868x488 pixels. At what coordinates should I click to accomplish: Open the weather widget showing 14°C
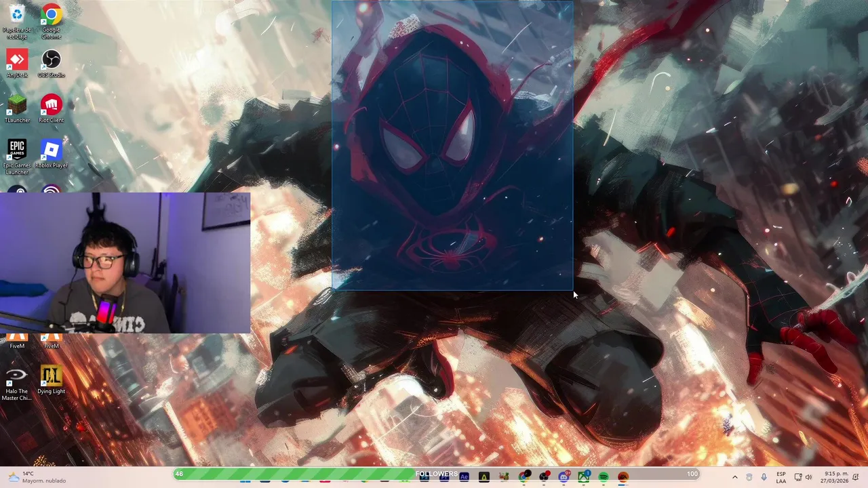37,477
